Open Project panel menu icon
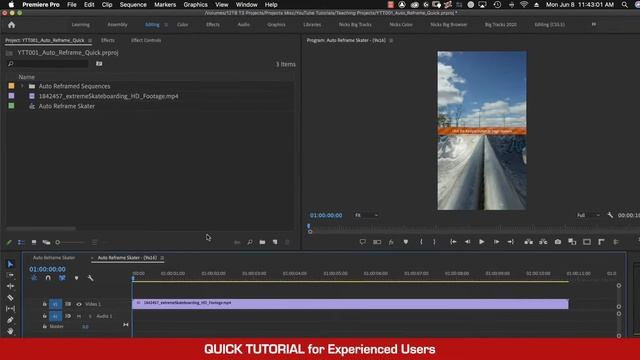The image size is (640, 360). (90, 40)
